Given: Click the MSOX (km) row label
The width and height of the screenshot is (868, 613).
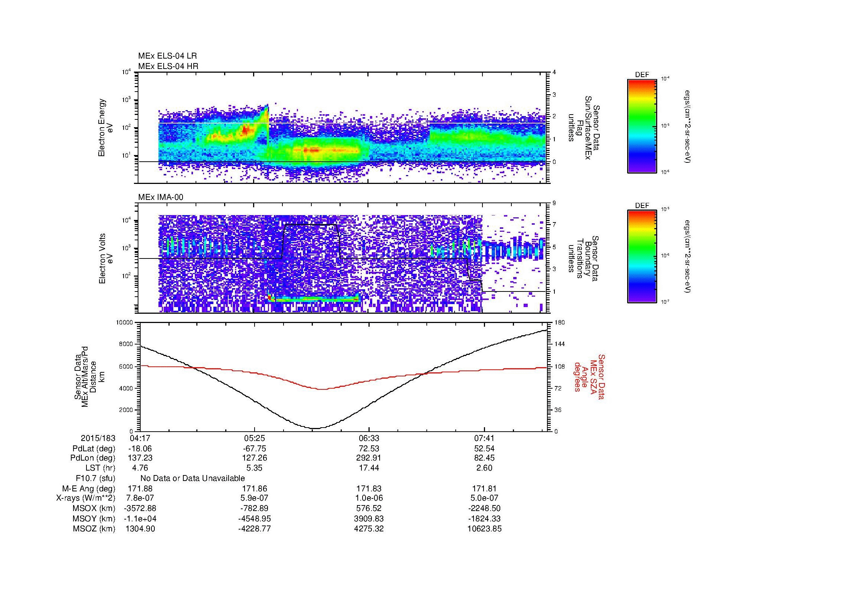Looking at the screenshot, I should point(94,508).
